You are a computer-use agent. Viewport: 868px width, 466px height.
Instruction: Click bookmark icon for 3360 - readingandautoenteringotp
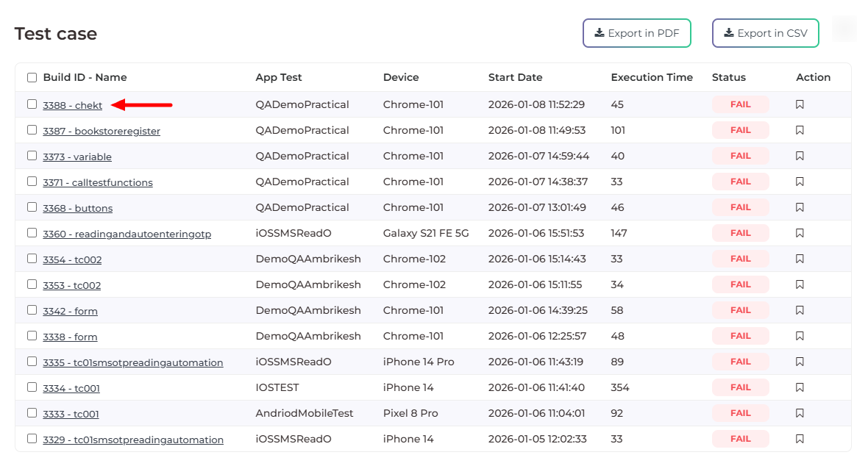click(x=800, y=233)
